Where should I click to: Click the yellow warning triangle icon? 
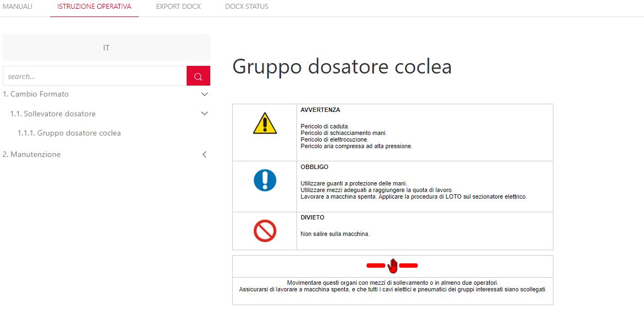[265, 123]
